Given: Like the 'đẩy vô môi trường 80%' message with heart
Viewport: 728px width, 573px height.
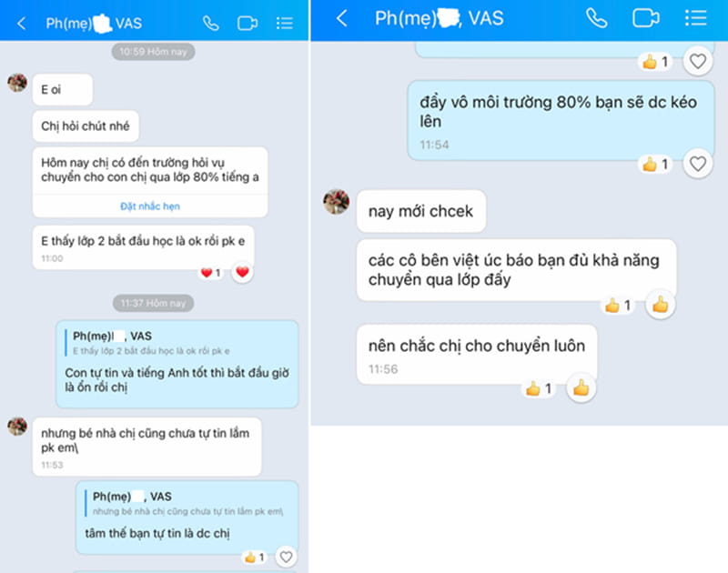Looking at the screenshot, I should (x=697, y=164).
